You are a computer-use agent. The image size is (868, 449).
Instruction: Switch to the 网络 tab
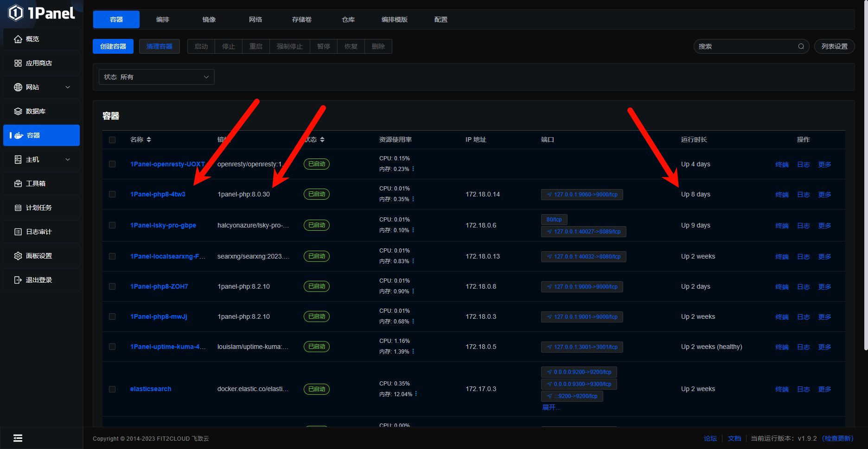[255, 19]
